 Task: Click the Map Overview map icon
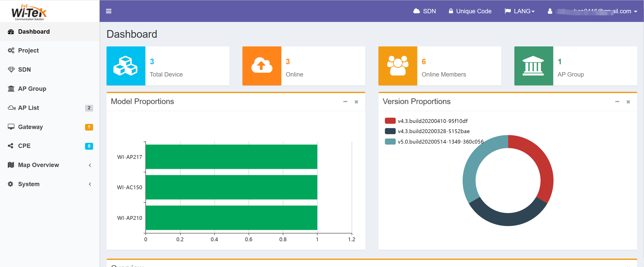[11, 165]
